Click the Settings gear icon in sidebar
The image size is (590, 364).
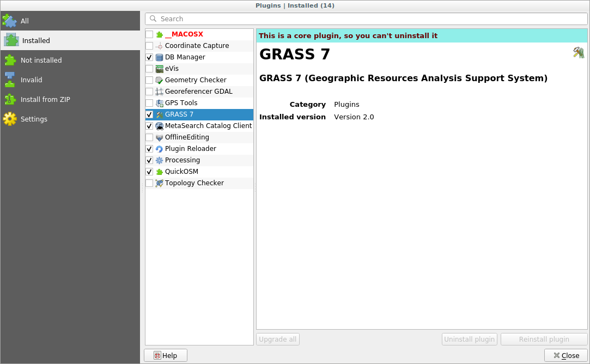[x=11, y=118]
